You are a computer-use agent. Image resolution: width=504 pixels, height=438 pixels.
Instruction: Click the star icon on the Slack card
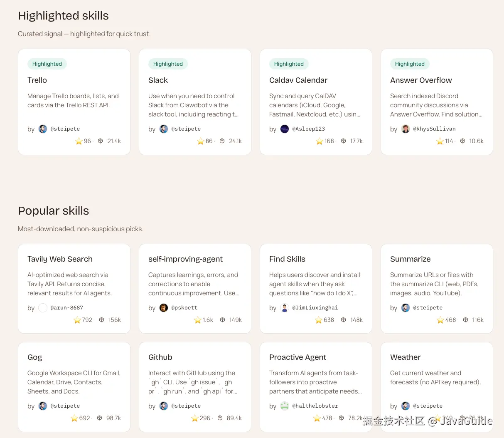[x=201, y=141]
